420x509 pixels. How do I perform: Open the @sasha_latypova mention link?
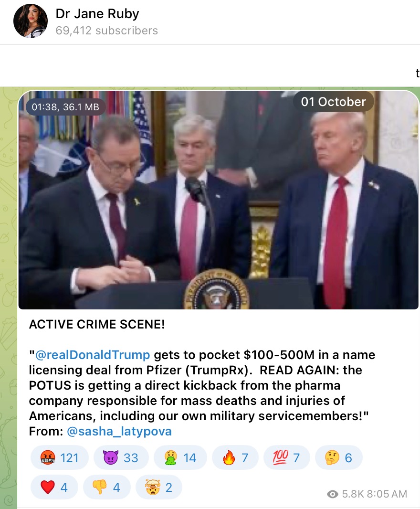click(119, 432)
